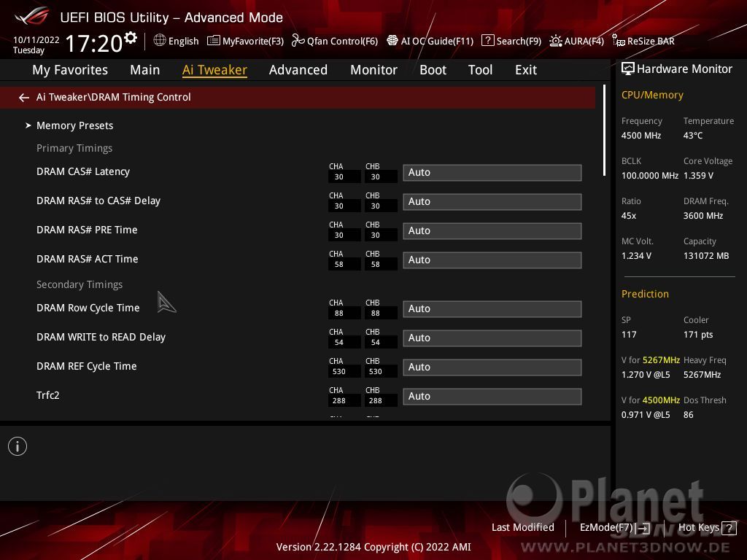Click the 131072 MB capacity value
The width and height of the screenshot is (747, 560).
(x=705, y=256)
